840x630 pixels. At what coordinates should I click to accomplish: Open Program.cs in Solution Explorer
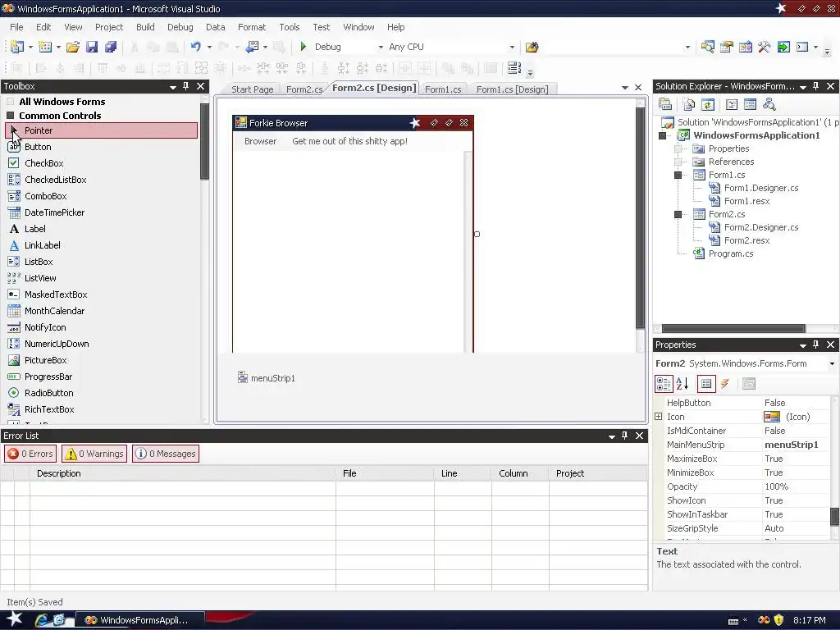(731, 254)
